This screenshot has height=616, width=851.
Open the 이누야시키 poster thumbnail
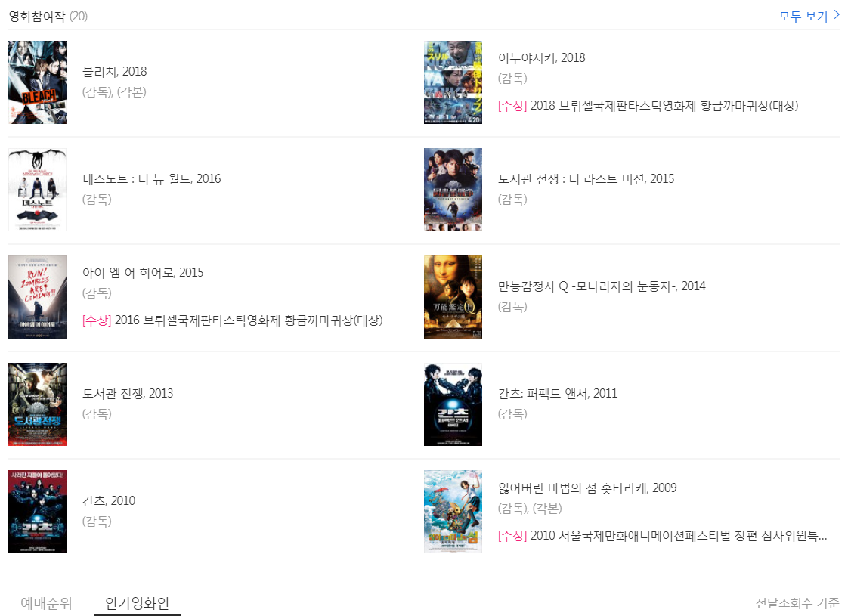coord(453,82)
